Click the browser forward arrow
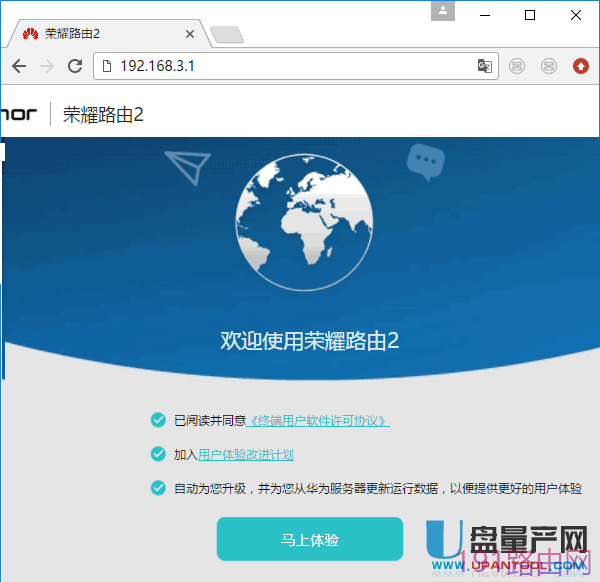The height and width of the screenshot is (582, 600). click(x=47, y=66)
